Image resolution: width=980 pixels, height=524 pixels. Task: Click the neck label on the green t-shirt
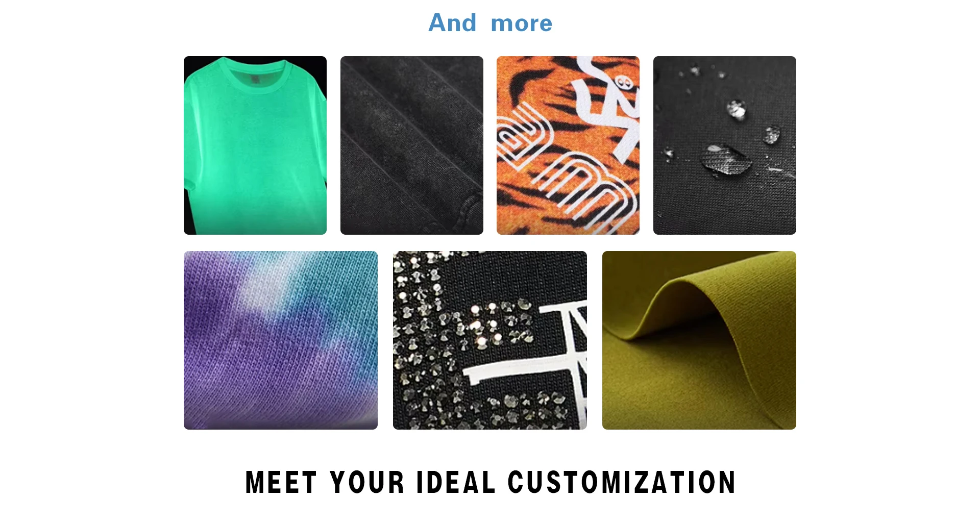(255, 80)
